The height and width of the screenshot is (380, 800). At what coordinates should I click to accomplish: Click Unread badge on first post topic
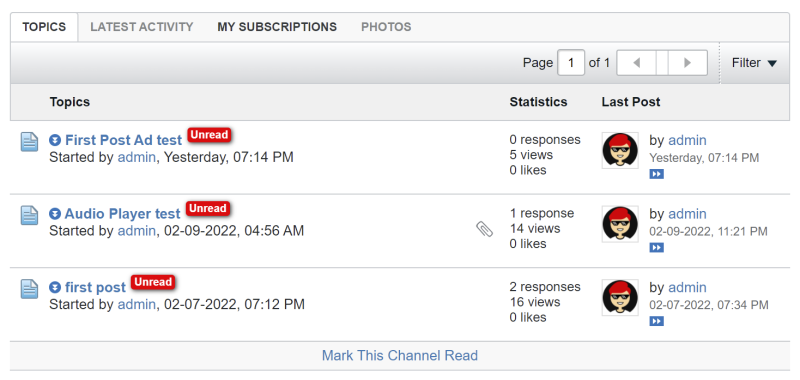point(153,282)
